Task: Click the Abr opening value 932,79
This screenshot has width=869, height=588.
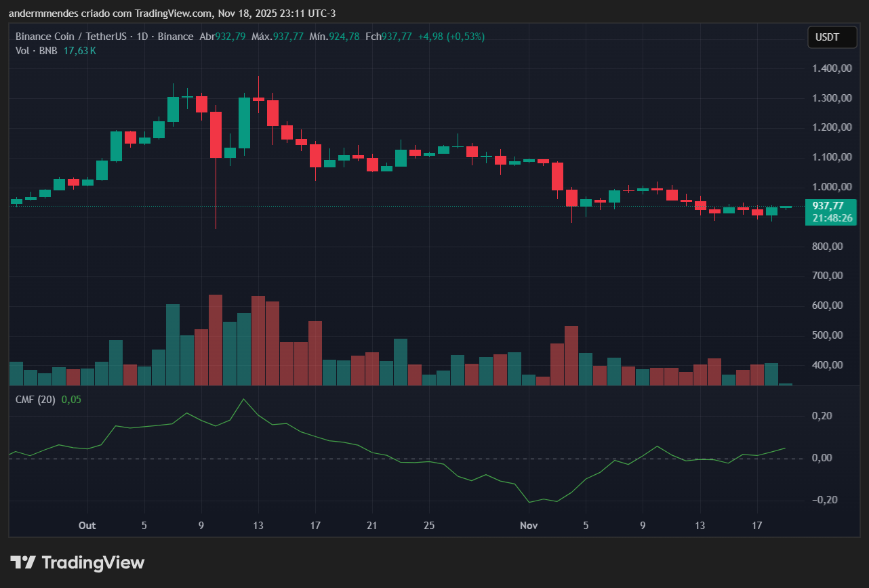Action: click(230, 37)
